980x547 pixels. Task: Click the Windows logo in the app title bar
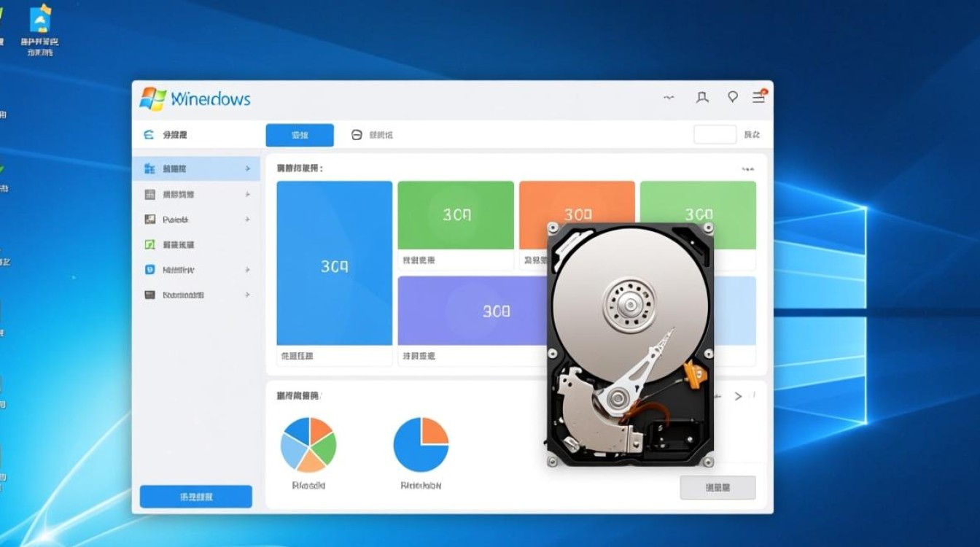coord(153,97)
